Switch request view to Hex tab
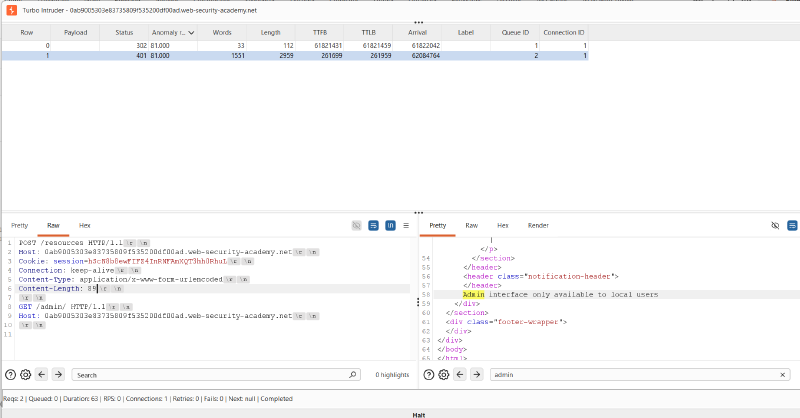Screen dimensions: 800x418 85,225
